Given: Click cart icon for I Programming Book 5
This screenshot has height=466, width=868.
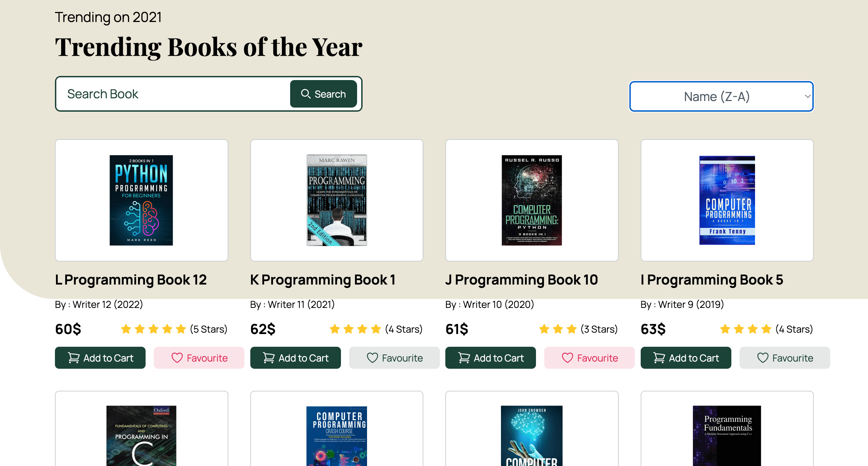Looking at the screenshot, I should click(659, 358).
